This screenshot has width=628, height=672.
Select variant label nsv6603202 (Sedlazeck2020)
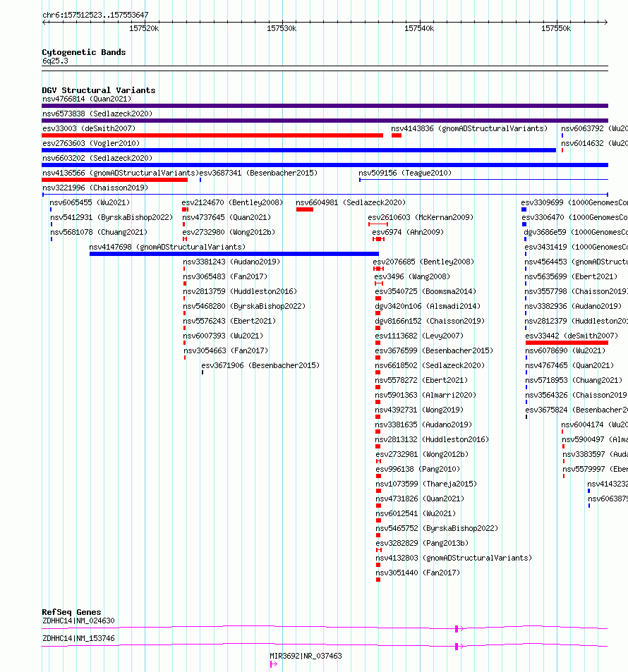[x=97, y=158]
